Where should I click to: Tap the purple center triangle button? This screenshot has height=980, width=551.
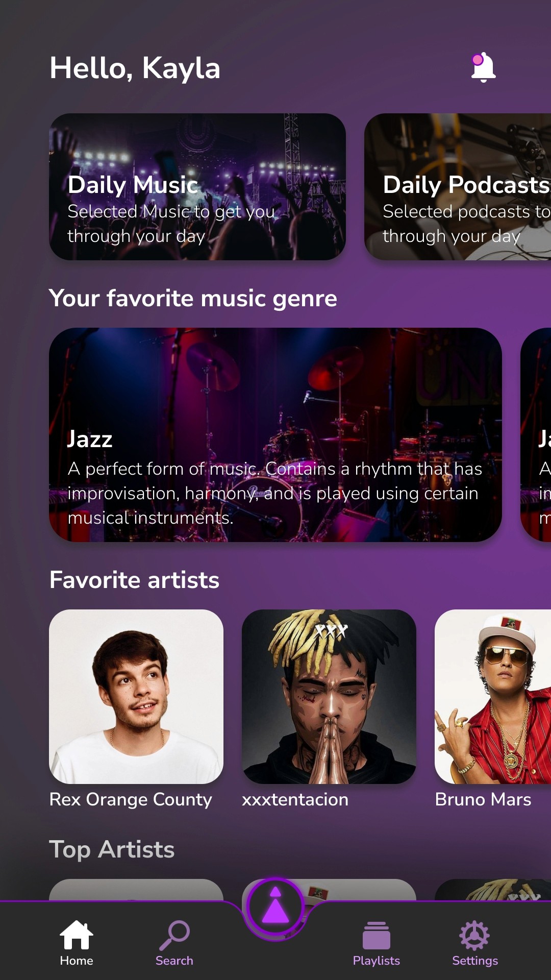tap(275, 906)
